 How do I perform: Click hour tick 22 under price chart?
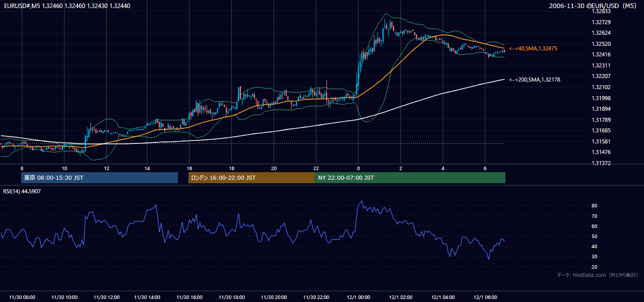click(x=316, y=168)
